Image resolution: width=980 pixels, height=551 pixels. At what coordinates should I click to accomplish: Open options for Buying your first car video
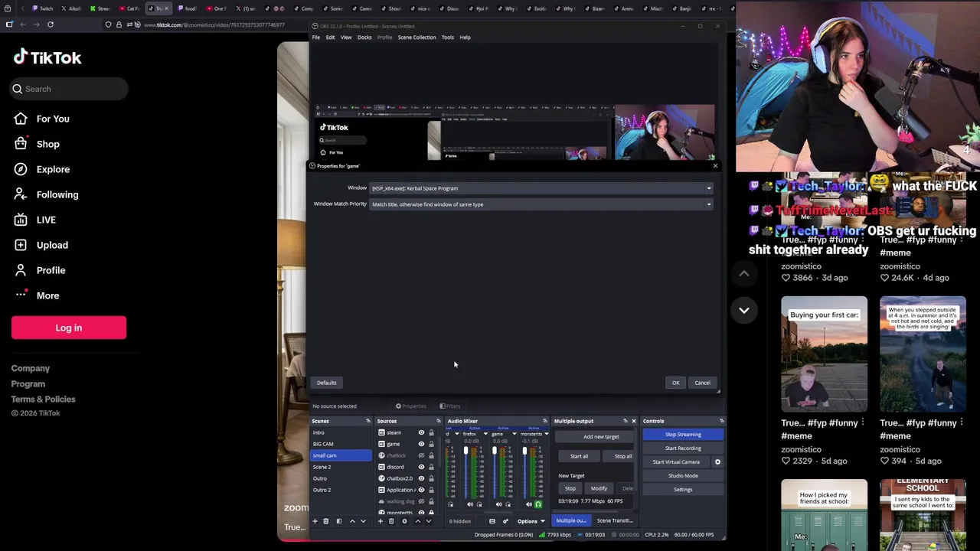862,422
